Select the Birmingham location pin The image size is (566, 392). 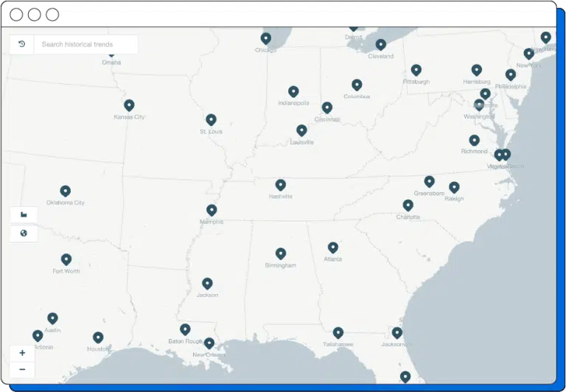pos(281,253)
